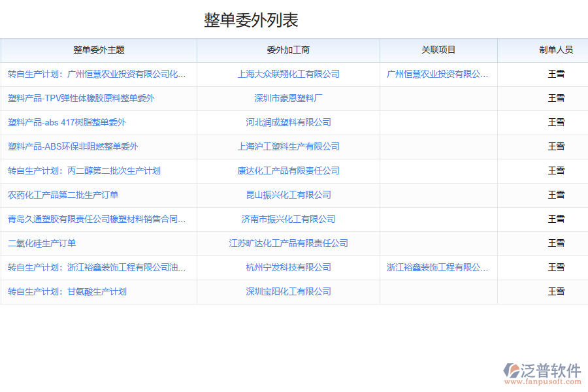The width and height of the screenshot is (588, 392).
Task: View 康达化工产品有限责任公司 supplier
Action: [x=289, y=171]
